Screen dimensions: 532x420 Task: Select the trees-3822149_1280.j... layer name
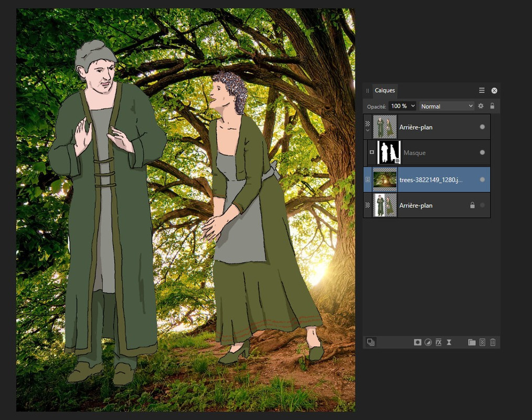431,180
